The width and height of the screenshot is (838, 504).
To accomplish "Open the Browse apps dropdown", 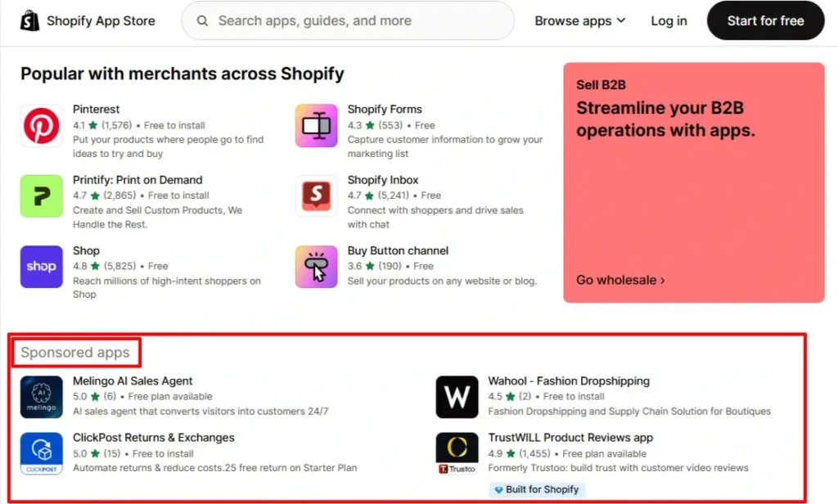I will [580, 20].
